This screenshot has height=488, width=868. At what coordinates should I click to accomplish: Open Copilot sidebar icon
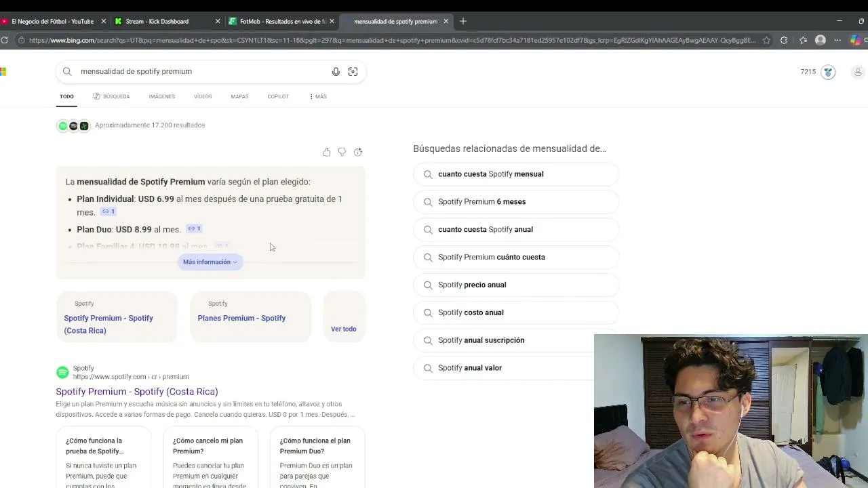855,40
